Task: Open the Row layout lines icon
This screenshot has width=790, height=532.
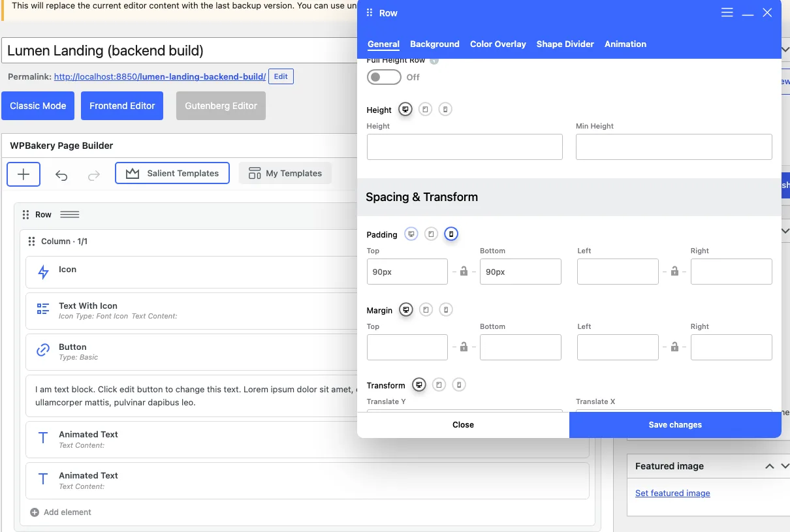Action: point(70,215)
